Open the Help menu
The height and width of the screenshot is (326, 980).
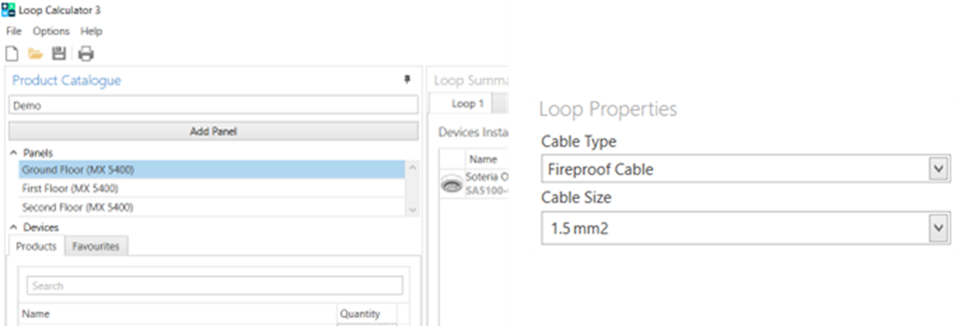[92, 32]
